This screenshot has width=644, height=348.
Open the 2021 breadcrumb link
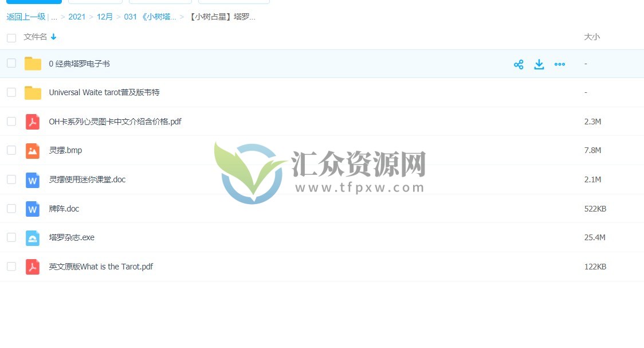[x=77, y=17]
